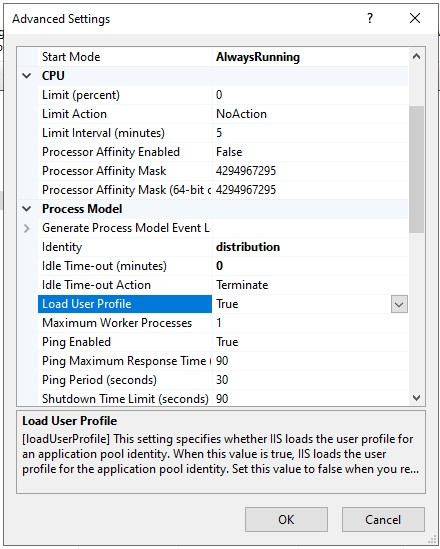440x549 pixels.
Task: Select the Maximum Worker Processes row
Action: pyautogui.click(x=223, y=323)
